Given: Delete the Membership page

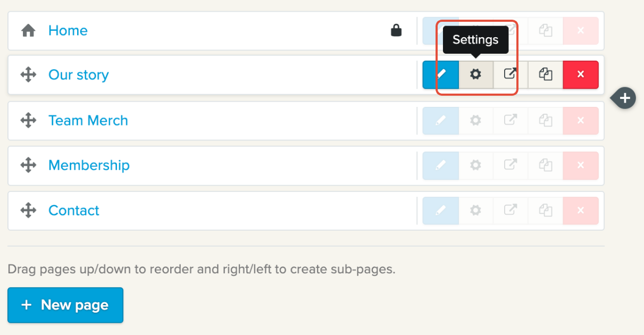Looking at the screenshot, I should 580,165.
